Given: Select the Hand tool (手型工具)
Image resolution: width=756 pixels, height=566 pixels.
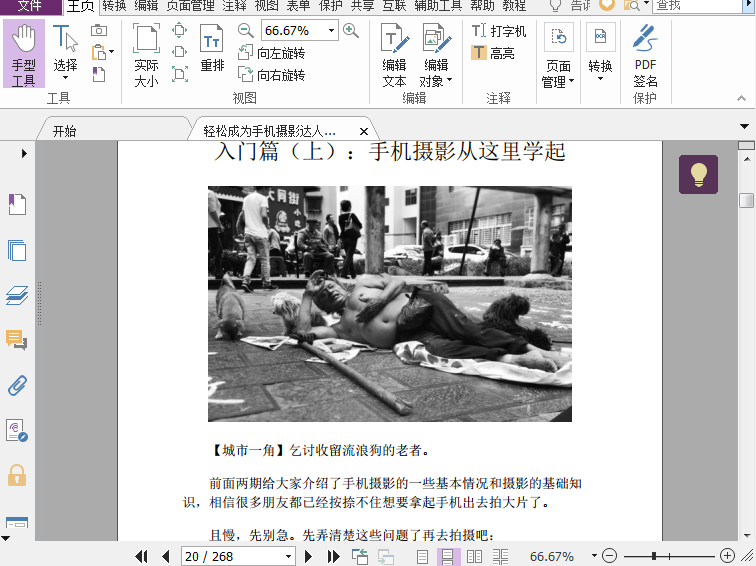Looking at the screenshot, I should click(24, 54).
